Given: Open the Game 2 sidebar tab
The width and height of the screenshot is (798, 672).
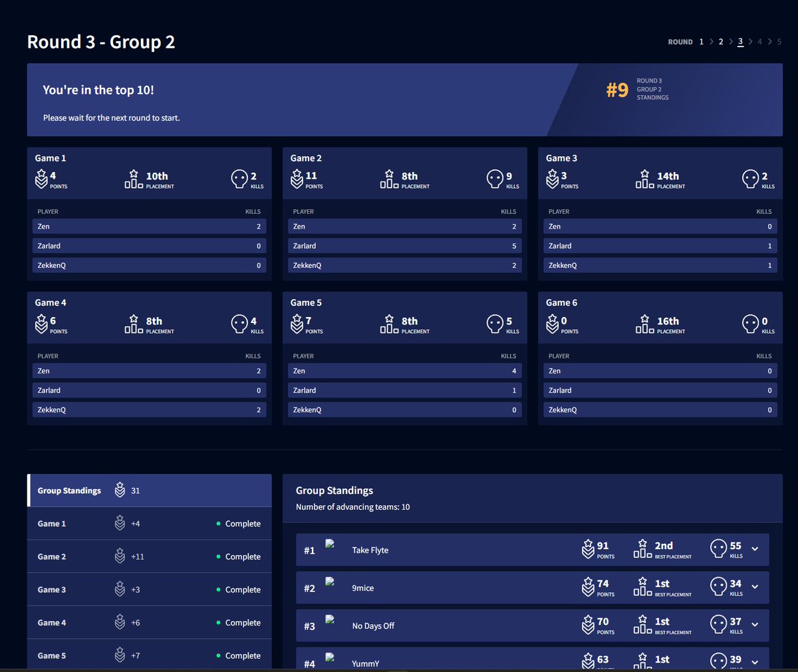Looking at the screenshot, I should pos(150,556).
